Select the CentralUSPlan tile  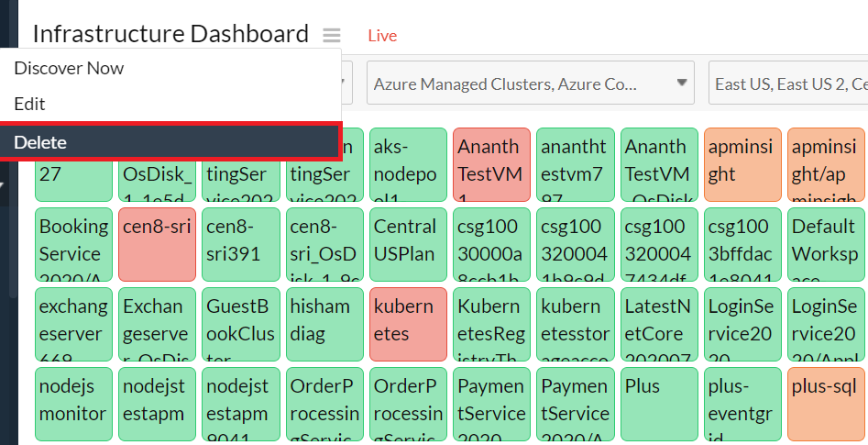pyautogui.click(x=407, y=244)
